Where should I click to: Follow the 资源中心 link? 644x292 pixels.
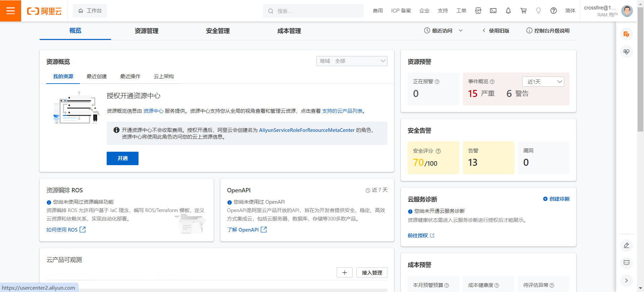tap(153, 111)
